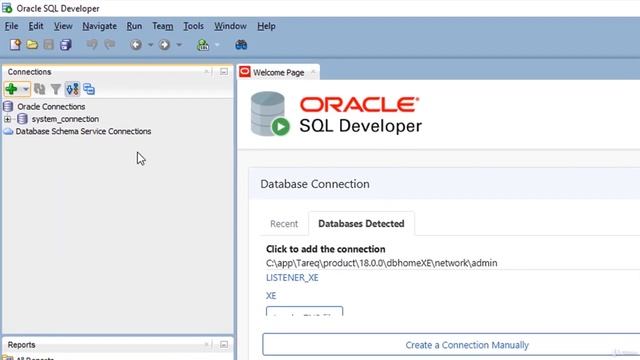Open the View menu
640x360 pixels.
click(63, 26)
